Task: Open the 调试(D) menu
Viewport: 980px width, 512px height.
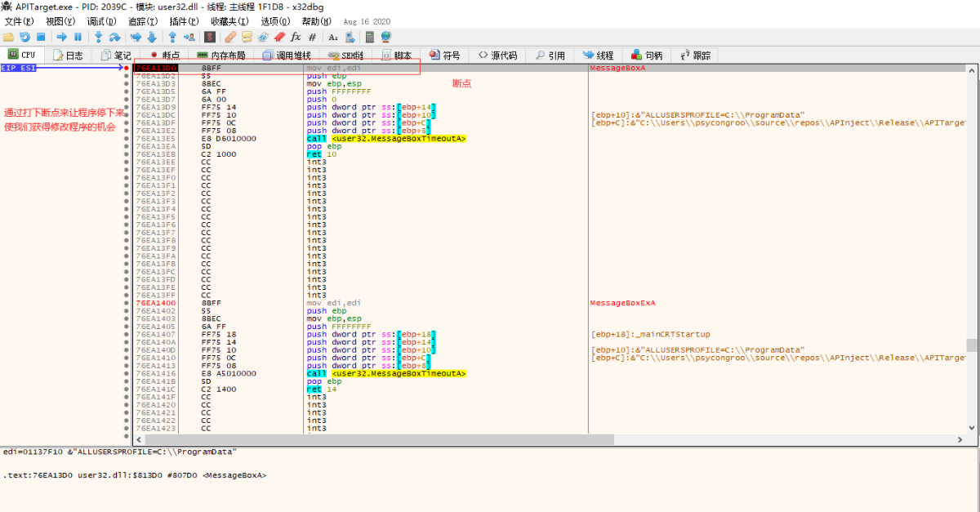Action: pyautogui.click(x=102, y=21)
